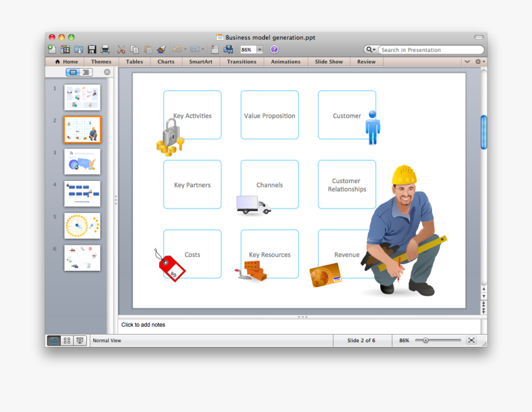The height and width of the screenshot is (412, 532).
Task: Select the Review tab button
Action: (x=366, y=61)
